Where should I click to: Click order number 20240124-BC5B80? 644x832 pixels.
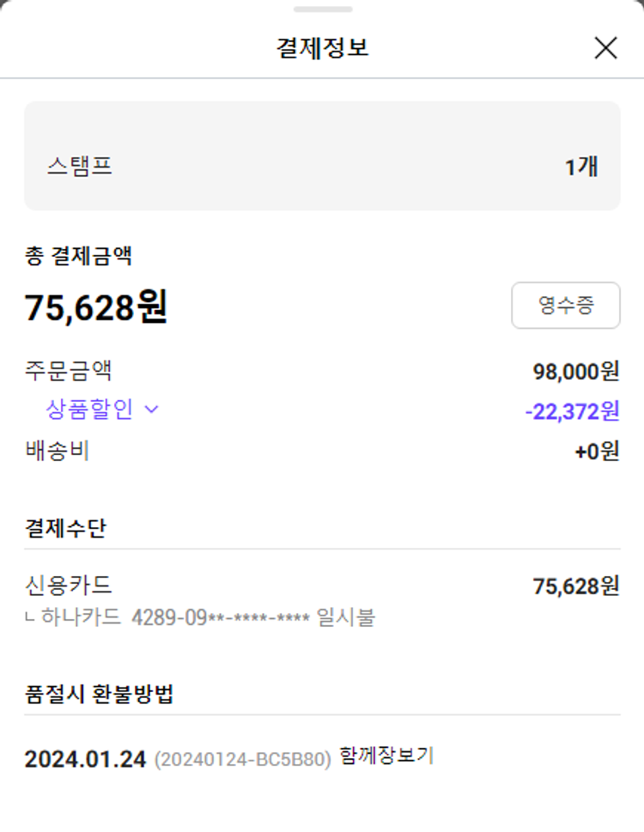(x=242, y=759)
